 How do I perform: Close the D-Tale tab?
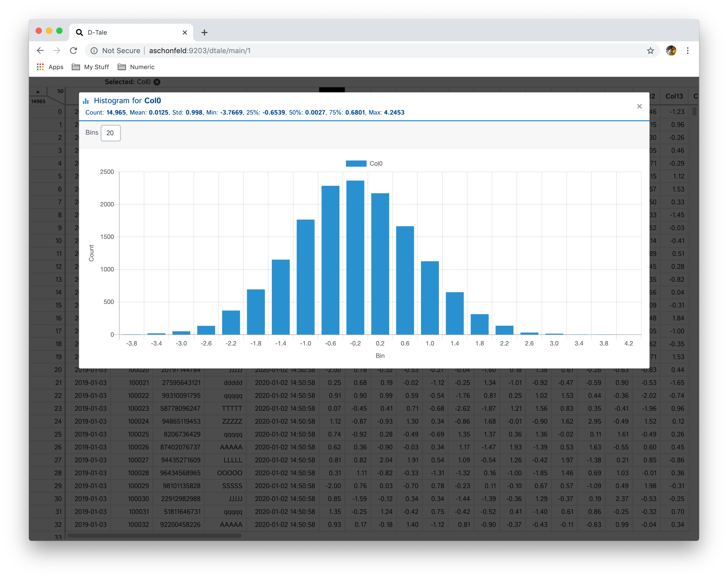click(185, 33)
